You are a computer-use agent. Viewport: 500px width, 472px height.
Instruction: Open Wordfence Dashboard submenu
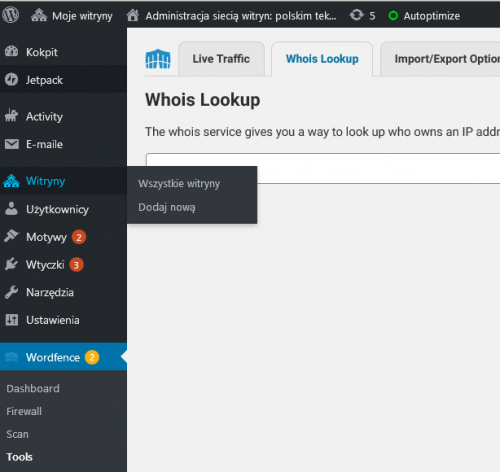coord(33,389)
